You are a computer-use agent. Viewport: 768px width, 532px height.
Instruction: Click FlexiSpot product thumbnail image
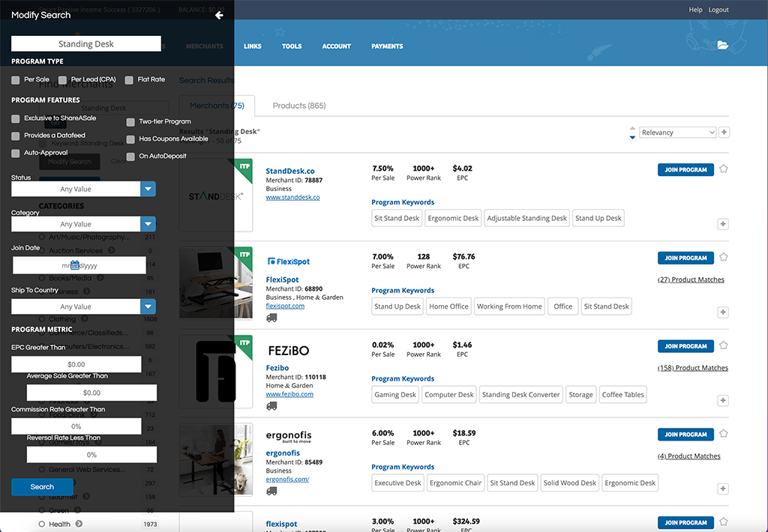215,283
